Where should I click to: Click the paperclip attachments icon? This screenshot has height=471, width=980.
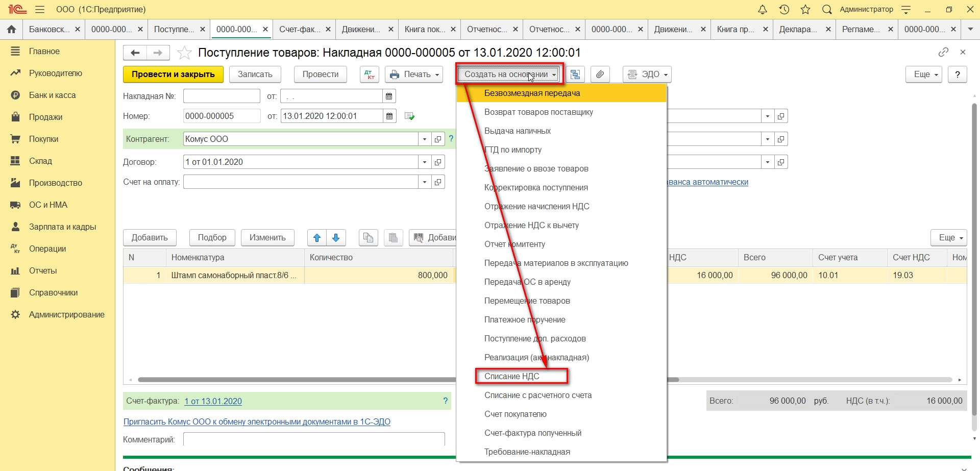coord(600,75)
